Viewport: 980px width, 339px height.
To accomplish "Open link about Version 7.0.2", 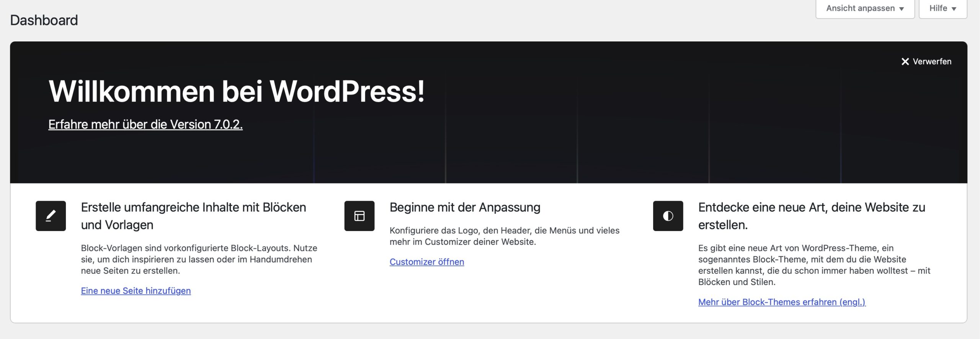I will 145,124.
